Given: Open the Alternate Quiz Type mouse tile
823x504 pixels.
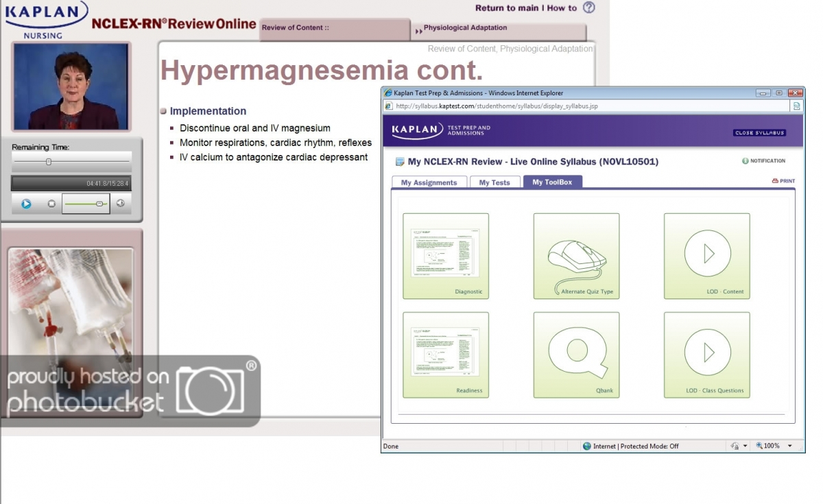Looking at the screenshot, I should (576, 256).
